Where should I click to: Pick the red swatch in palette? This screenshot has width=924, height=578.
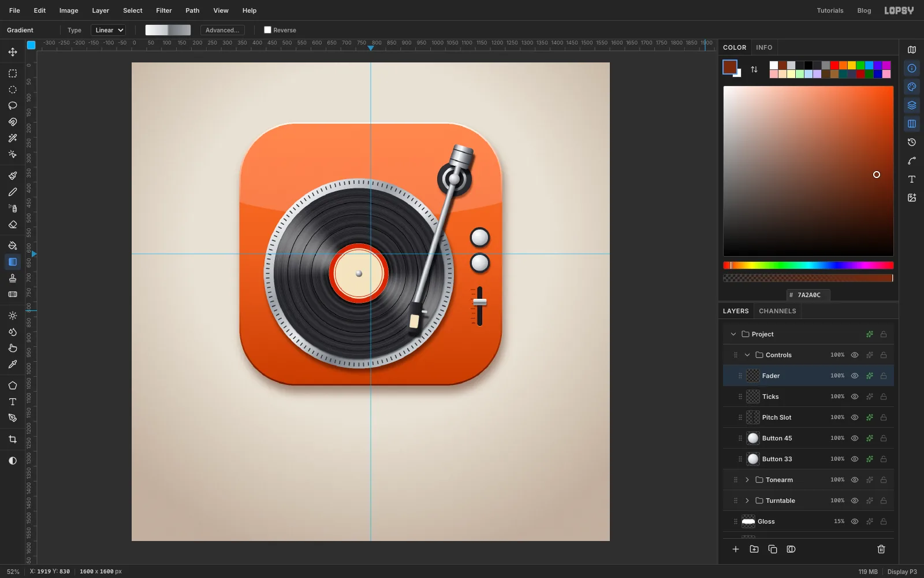click(834, 65)
